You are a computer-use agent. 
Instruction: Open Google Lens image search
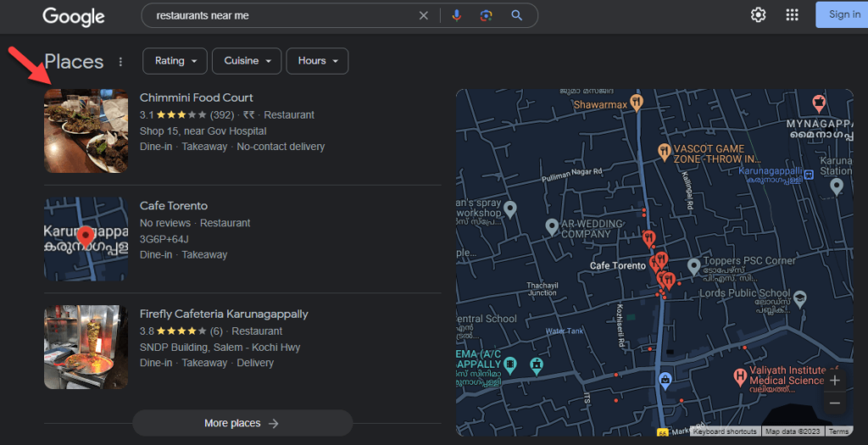tap(486, 15)
